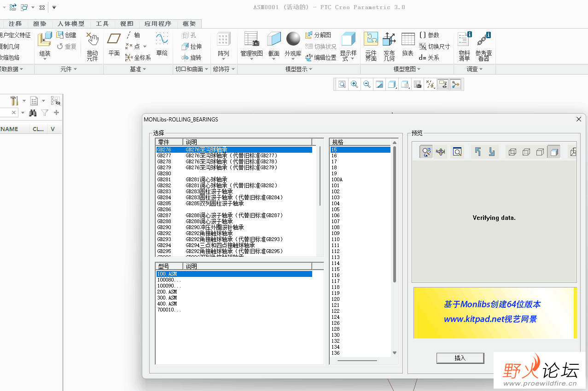Image resolution: width=588 pixels, height=391 pixels.
Task: Expand the 基准 group dropdown
Action: 138,69
